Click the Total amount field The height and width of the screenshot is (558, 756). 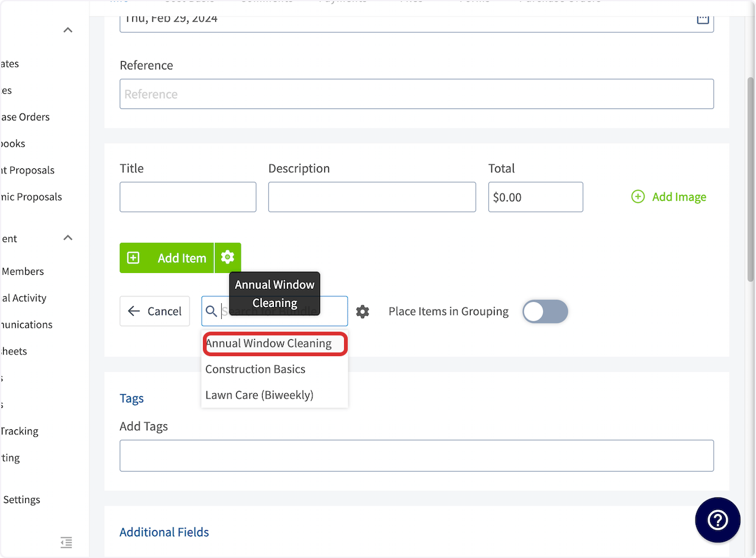click(x=535, y=197)
